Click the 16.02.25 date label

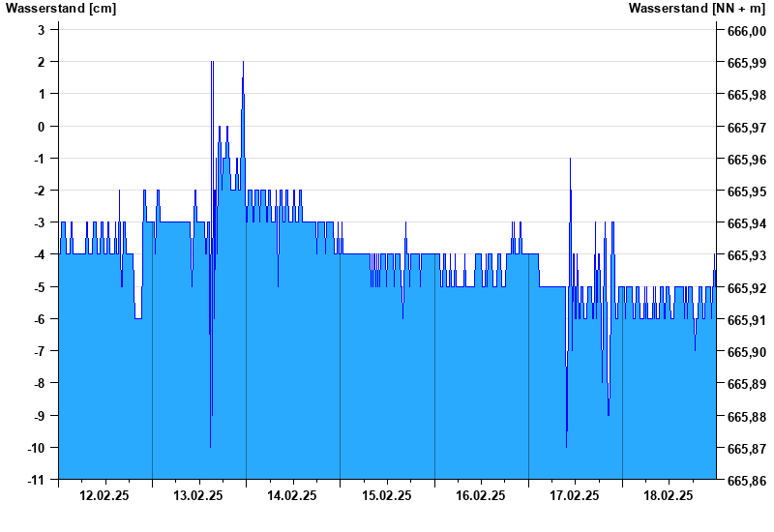tap(480, 495)
